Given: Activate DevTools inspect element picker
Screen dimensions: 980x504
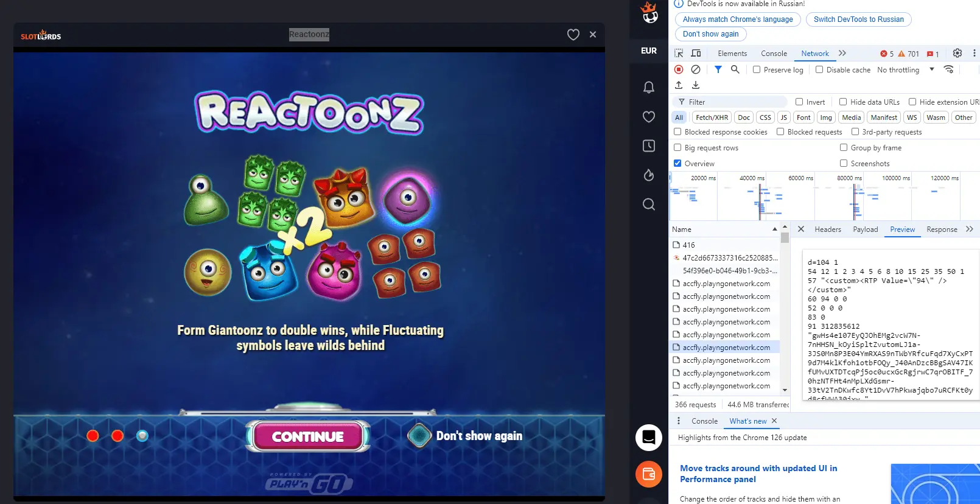Looking at the screenshot, I should click(x=679, y=54).
